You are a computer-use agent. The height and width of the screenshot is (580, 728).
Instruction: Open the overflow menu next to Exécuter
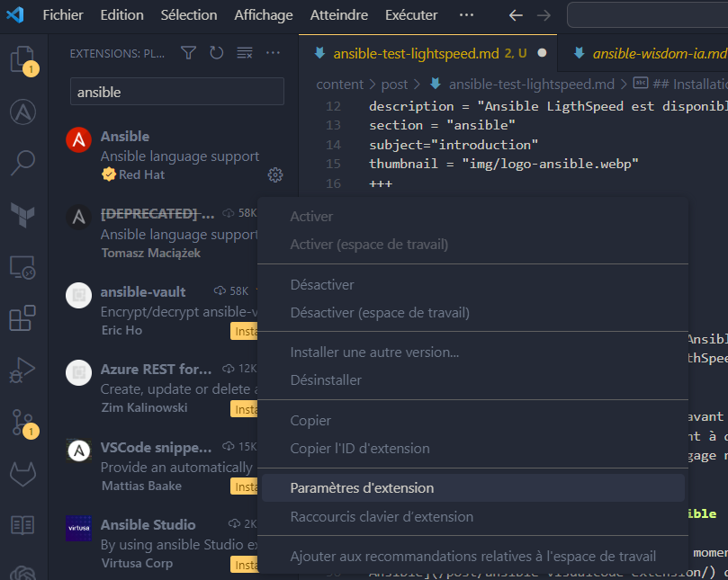coord(466,14)
